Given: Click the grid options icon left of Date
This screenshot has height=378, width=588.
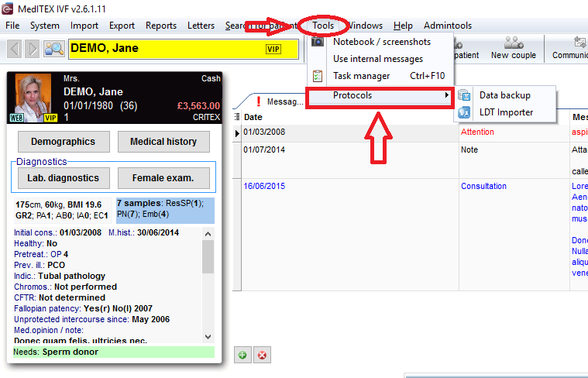Looking at the screenshot, I should (x=237, y=117).
